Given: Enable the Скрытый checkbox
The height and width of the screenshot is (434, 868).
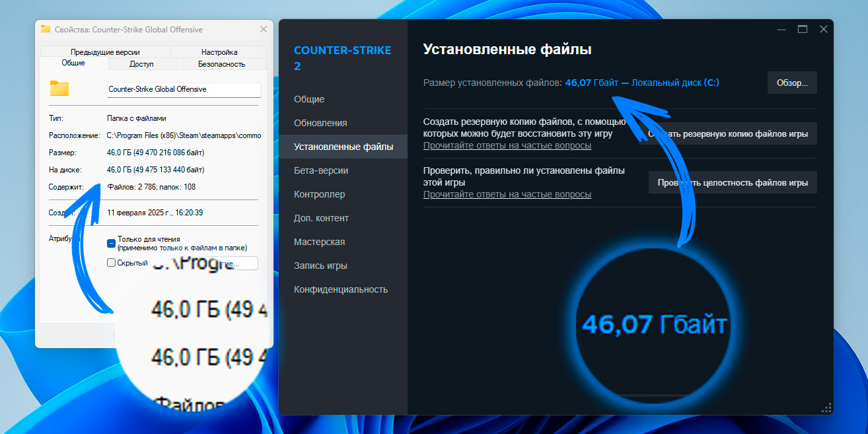Looking at the screenshot, I should point(111,263).
